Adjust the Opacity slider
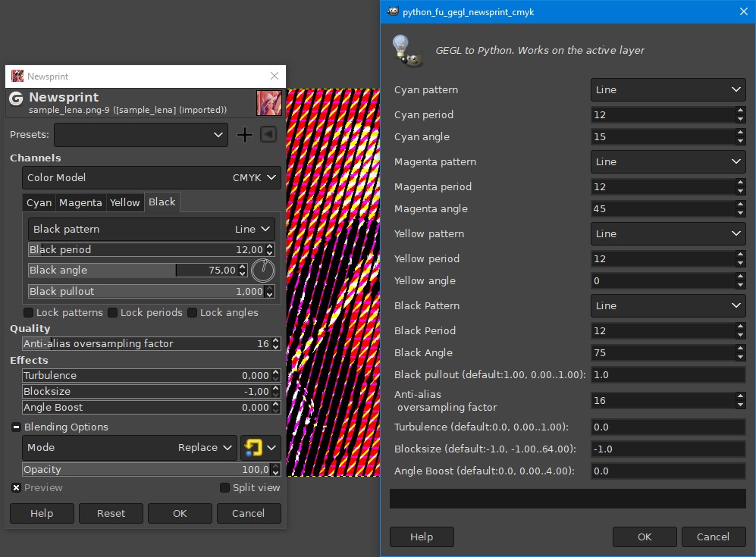Image resolution: width=756 pixels, height=557 pixels. 146,469
